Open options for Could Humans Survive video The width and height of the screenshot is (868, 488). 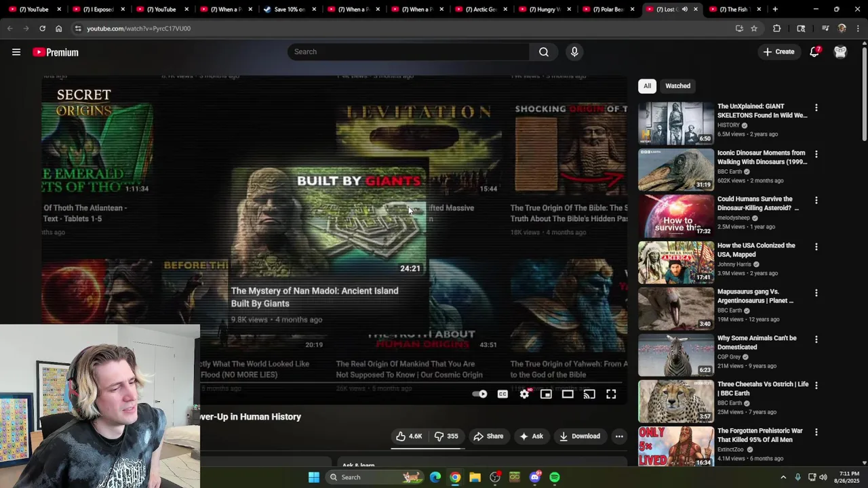[x=816, y=200]
